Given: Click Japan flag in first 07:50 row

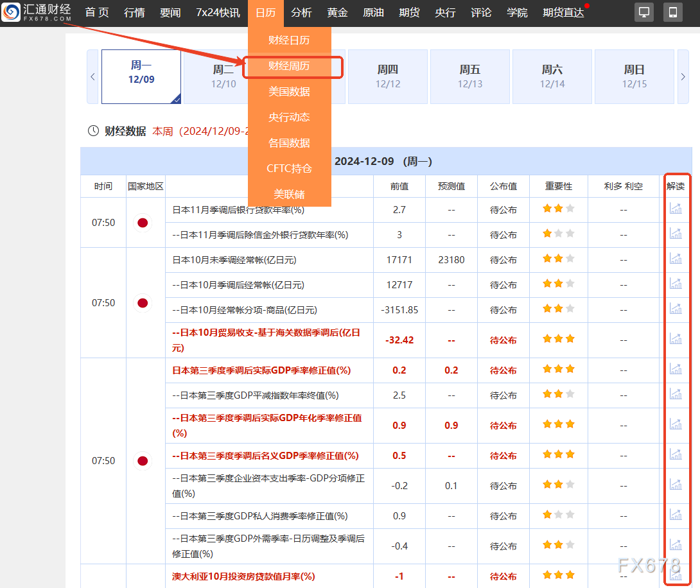Looking at the screenshot, I should tap(143, 223).
